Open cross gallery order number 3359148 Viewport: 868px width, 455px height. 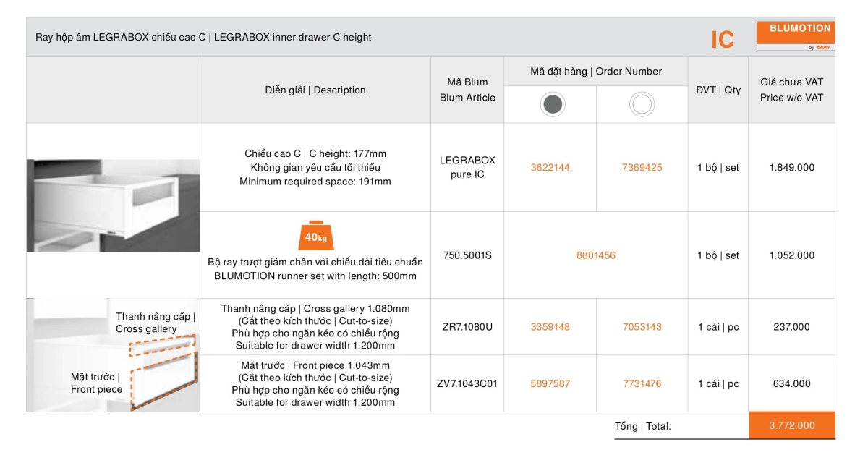coord(550,327)
